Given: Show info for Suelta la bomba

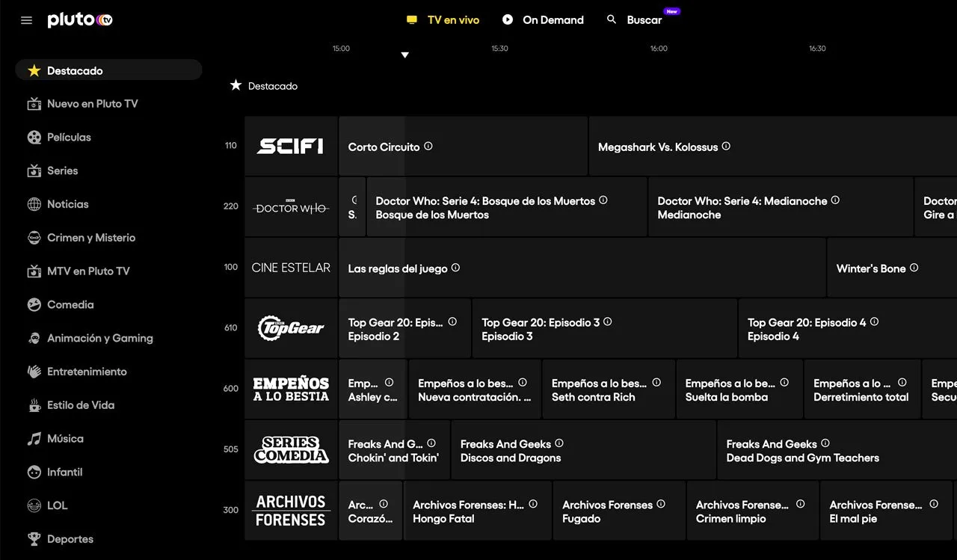Looking at the screenshot, I should [x=784, y=382].
